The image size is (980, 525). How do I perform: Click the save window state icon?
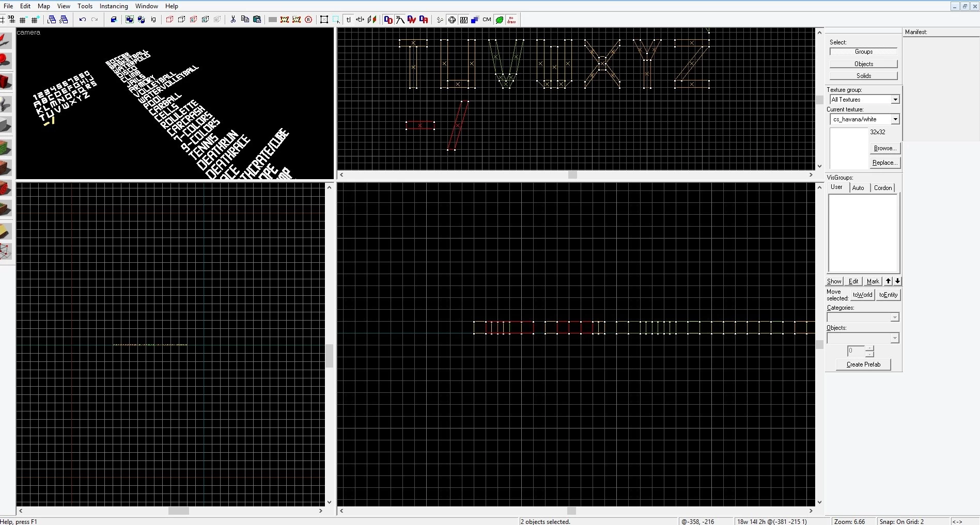coord(64,20)
